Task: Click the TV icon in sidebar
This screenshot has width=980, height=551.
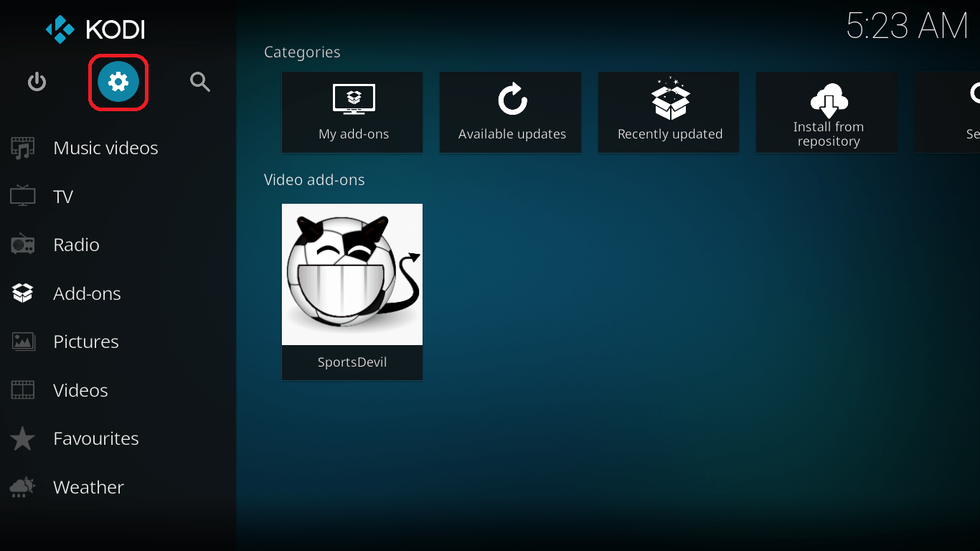Action: pyautogui.click(x=23, y=197)
